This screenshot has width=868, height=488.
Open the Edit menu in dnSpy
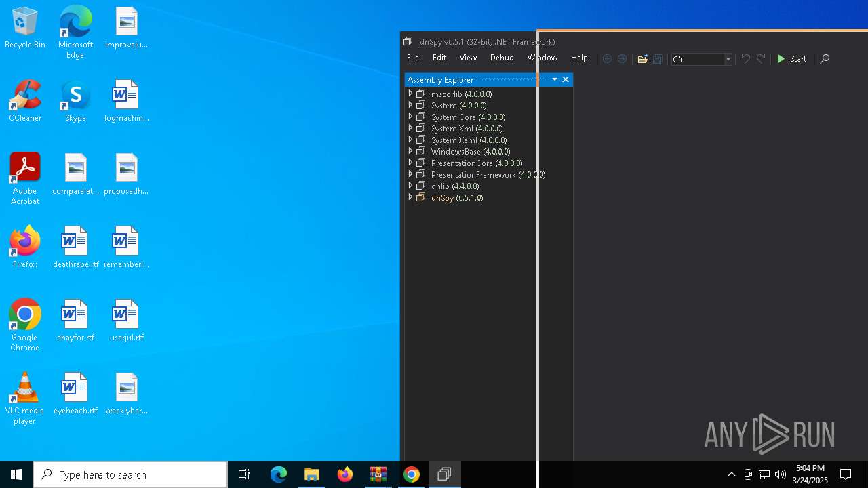(x=439, y=58)
